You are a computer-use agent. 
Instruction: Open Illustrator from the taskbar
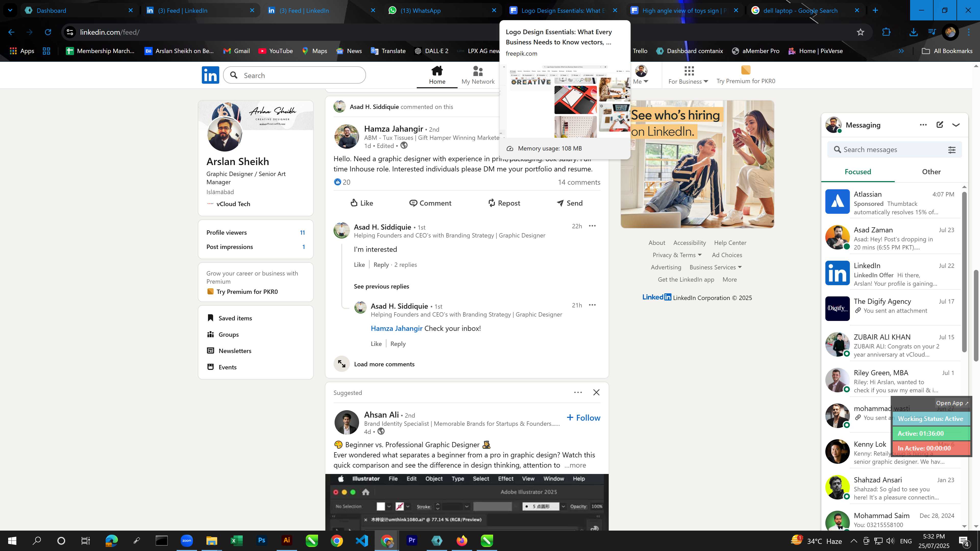point(286,540)
